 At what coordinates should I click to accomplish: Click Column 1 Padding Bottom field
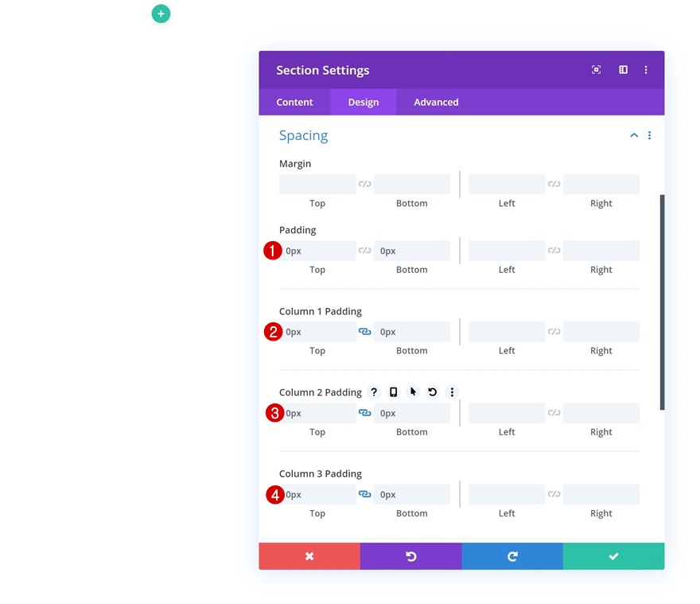(x=411, y=332)
